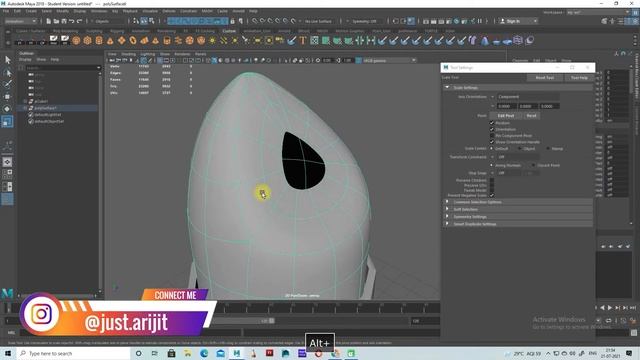The image size is (640, 360).
Task: Select the Manip scale center radio button
Action: [548, 149]
